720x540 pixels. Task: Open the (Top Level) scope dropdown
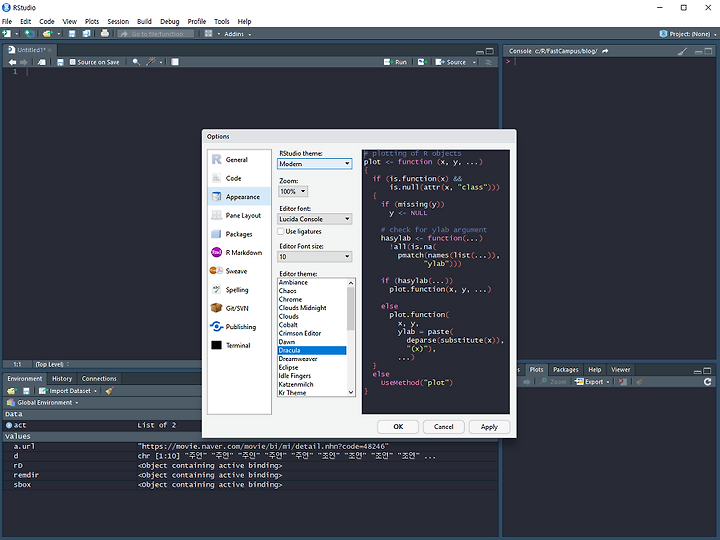coord(52,365)
